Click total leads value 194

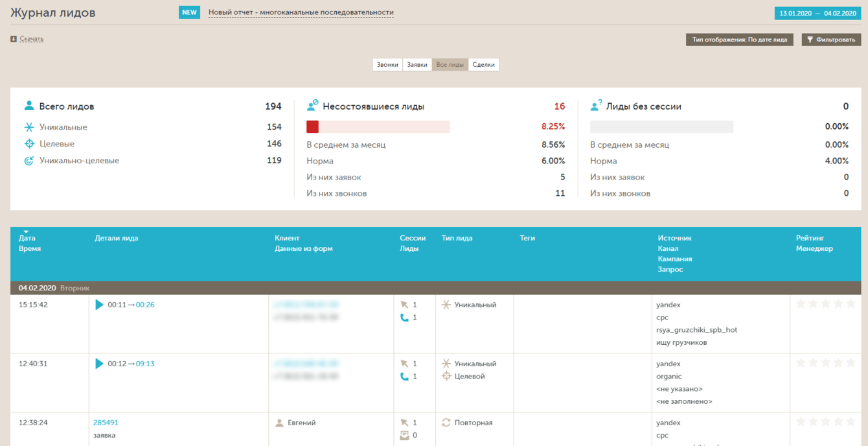tap(273, 106)
